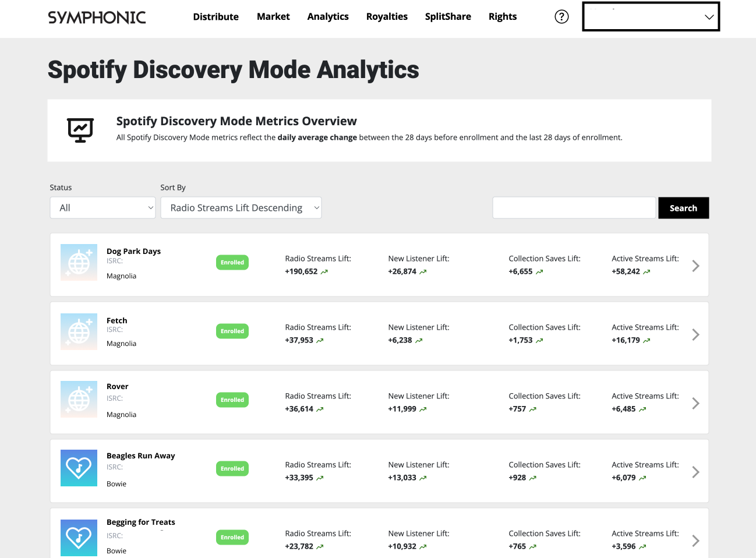This screenshot has width=756, height=558.
Task: Click Active Streams Lift value +3,596
Action: [x=624, y=546]
